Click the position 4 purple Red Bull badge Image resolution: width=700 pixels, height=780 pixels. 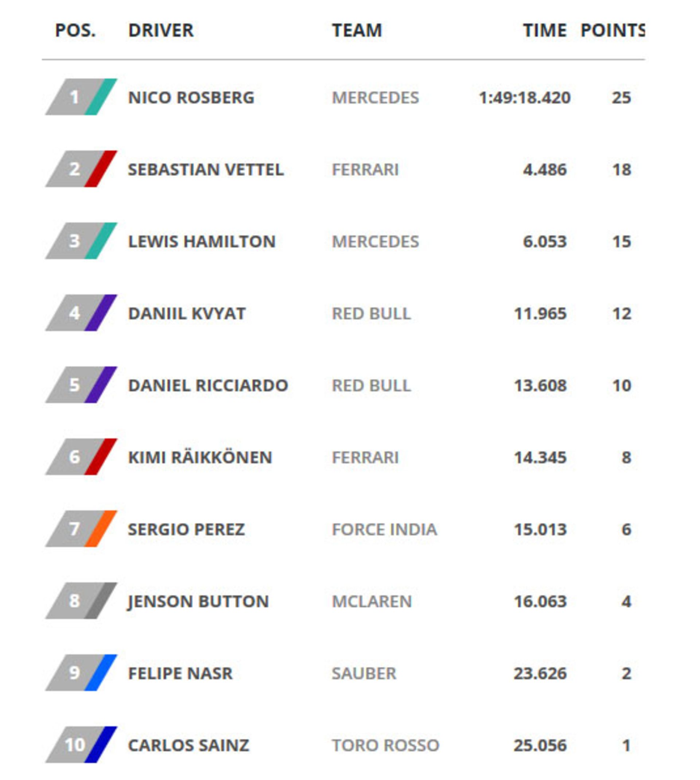(x=81, y=313)
